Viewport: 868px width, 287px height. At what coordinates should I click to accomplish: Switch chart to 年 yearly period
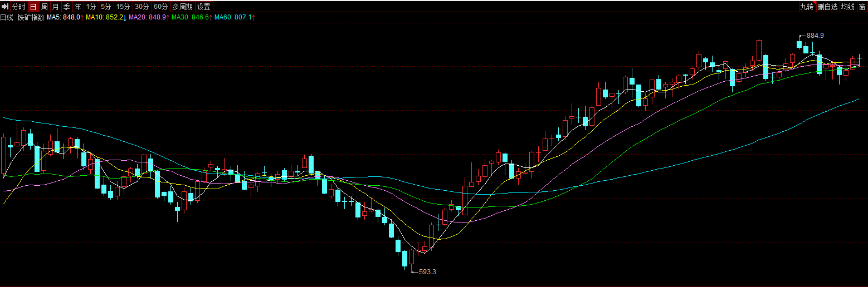click(x=78, y=7)
